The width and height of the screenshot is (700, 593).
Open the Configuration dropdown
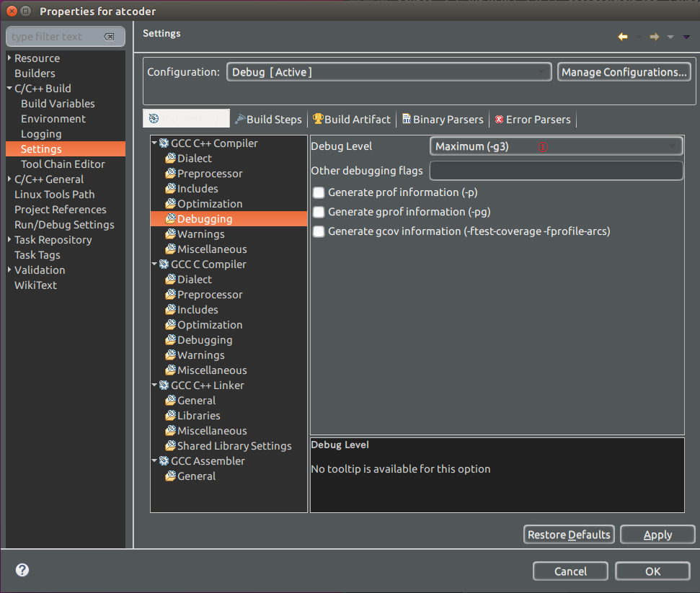coord(543,71)
